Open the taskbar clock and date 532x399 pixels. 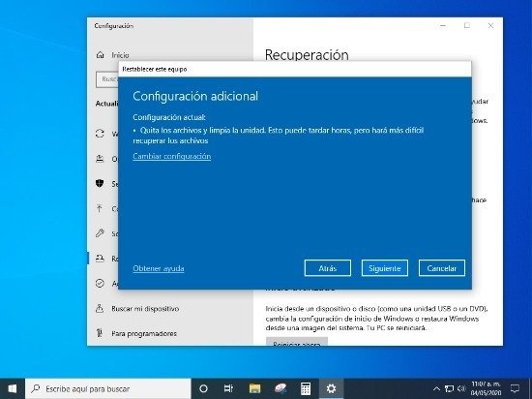486,388
